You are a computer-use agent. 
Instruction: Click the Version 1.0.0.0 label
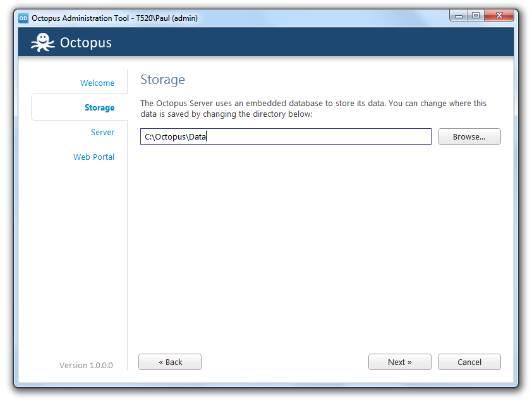click(x=86, y=365)
